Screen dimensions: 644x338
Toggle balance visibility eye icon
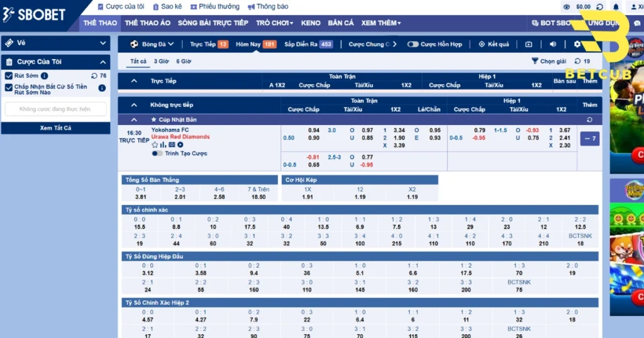click(x=567, y=6)
